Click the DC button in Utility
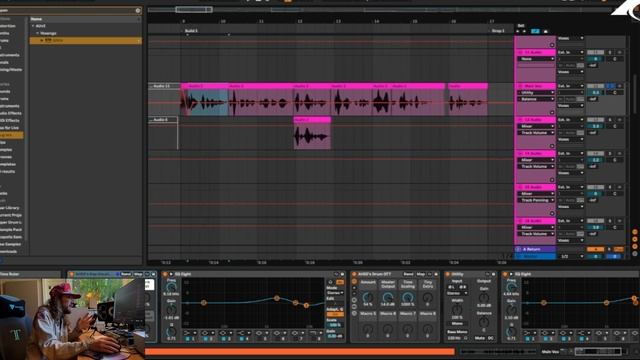Viewport: 640px width, 360px height. [x=491, y=338]
